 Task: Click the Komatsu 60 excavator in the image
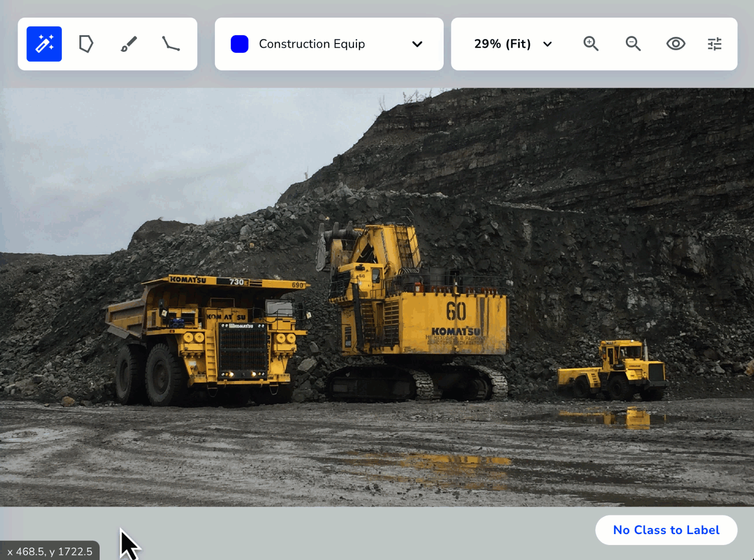pyautogui.click(x=413, y=311)
